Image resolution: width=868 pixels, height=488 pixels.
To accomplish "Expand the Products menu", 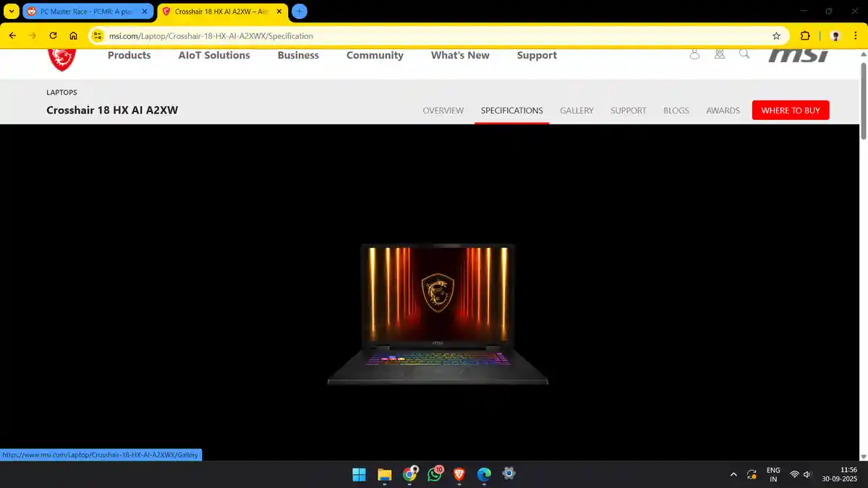I will pyautogui.click(x=129, y=56).
